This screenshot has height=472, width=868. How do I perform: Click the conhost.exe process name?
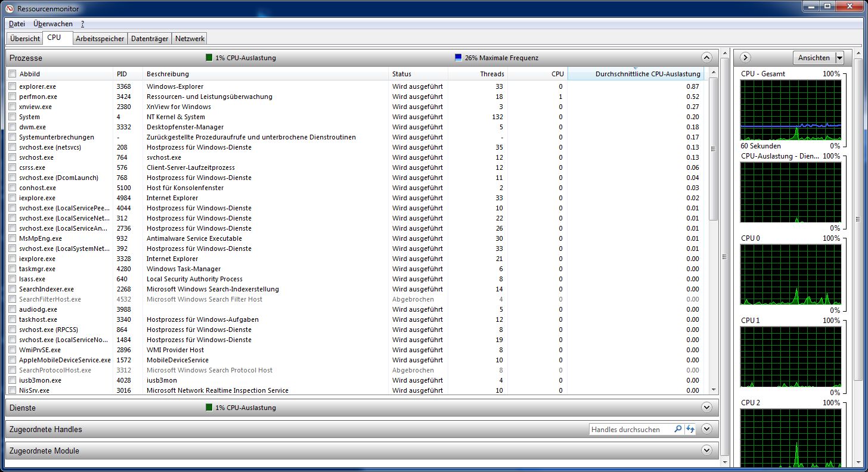tap(38, 188)
